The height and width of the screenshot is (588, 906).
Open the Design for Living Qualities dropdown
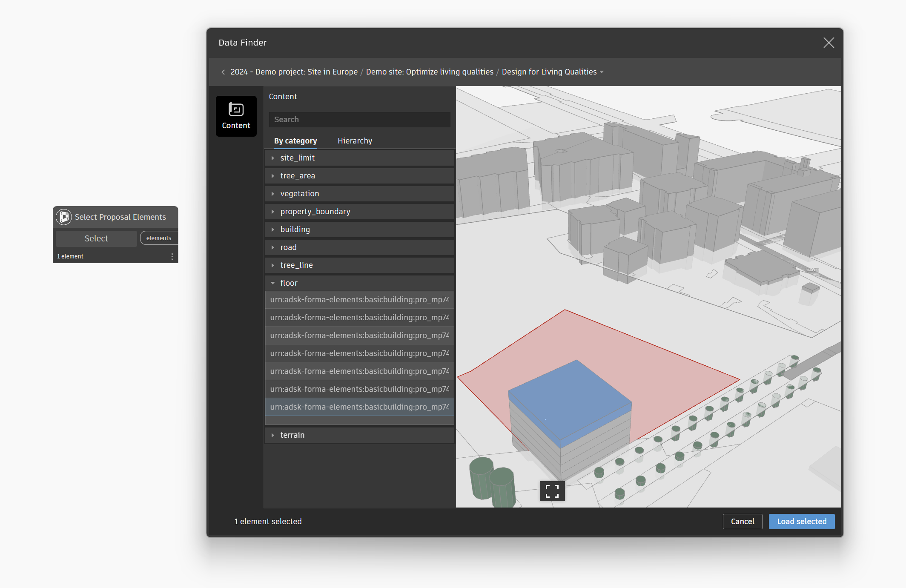coord(601,72)
